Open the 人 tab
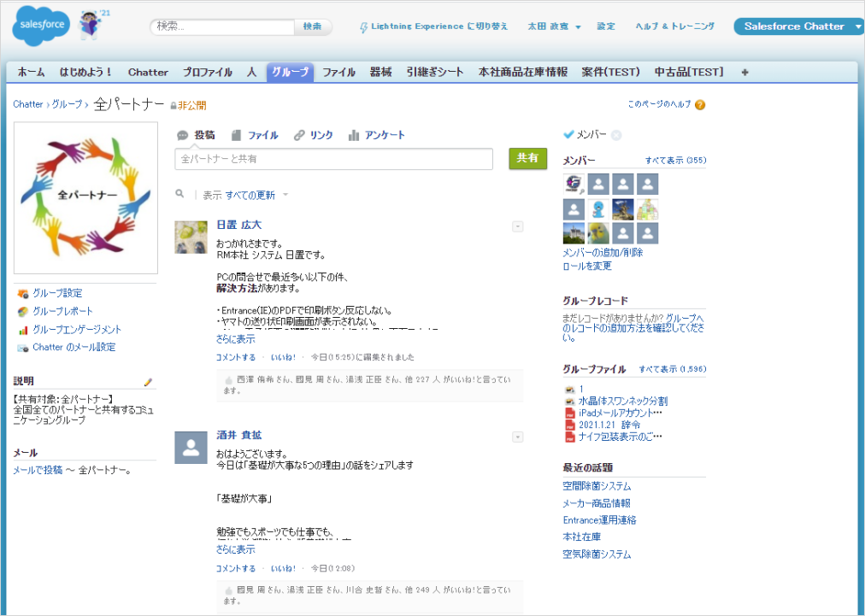This screenshot has height=616, width=865. [251, 73]
